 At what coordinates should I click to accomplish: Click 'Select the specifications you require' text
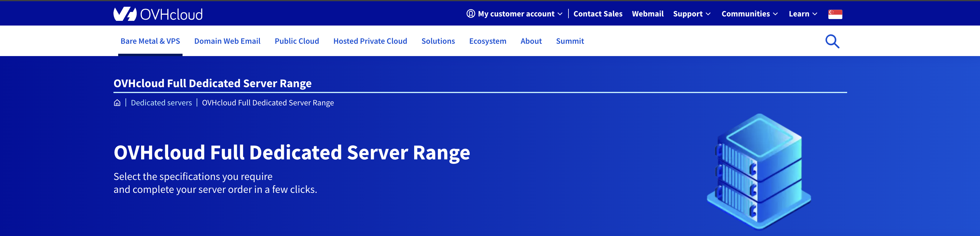193,176
